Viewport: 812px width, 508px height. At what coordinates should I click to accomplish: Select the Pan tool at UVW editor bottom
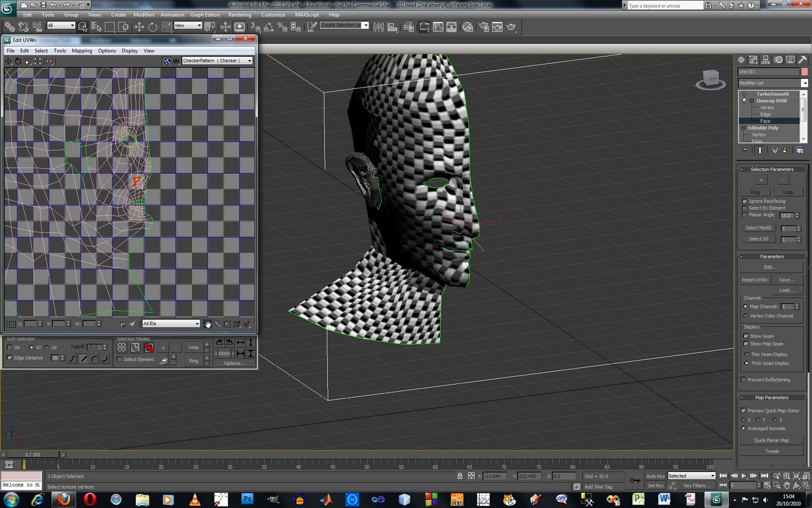point(208,324)
